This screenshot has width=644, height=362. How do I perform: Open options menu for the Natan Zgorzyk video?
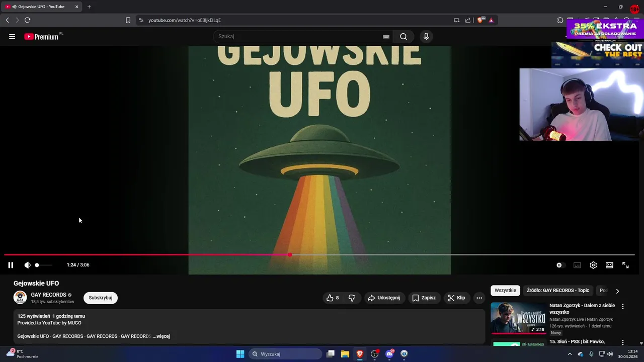click(623, 306)
